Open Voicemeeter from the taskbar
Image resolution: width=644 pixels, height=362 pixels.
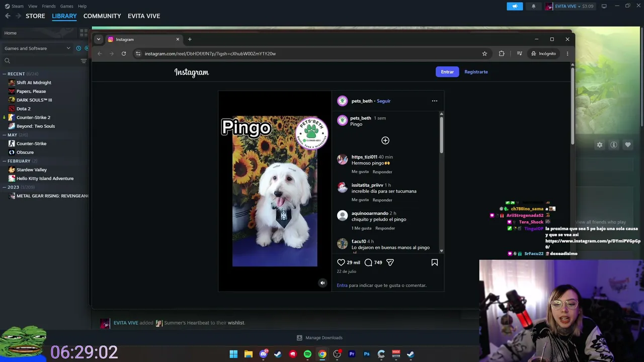(396, 354)
